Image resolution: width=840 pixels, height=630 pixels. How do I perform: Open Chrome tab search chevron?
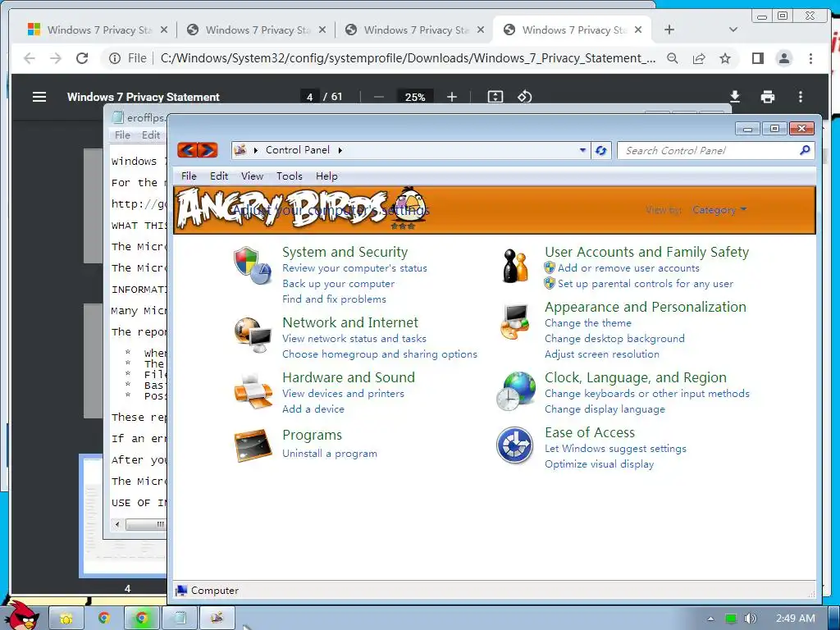pos(733,30)
